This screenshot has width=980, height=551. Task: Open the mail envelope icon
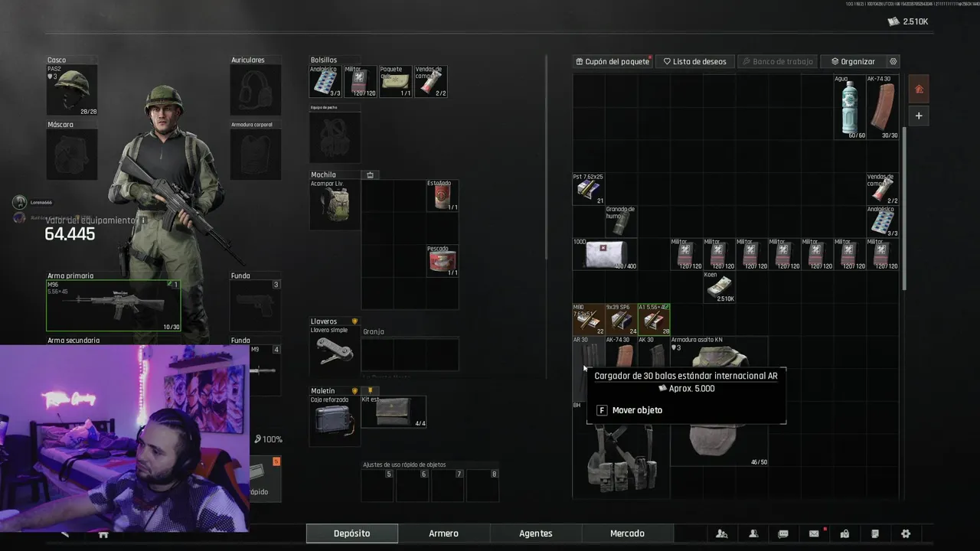click(x=814, y=533)
